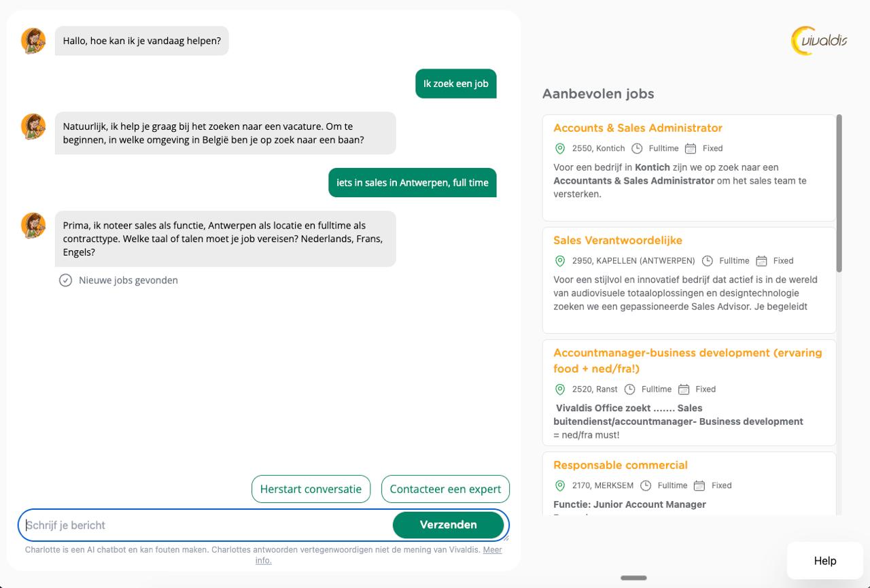Click Contacteer een expert
This screenshot has height=588, width=870.
tap(445, 489)
